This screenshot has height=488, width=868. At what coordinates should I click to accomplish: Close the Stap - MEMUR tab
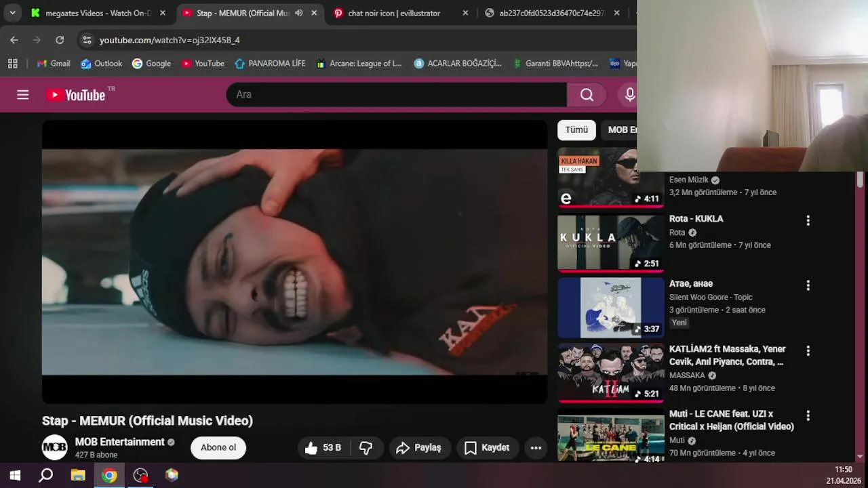pos(314,13)
